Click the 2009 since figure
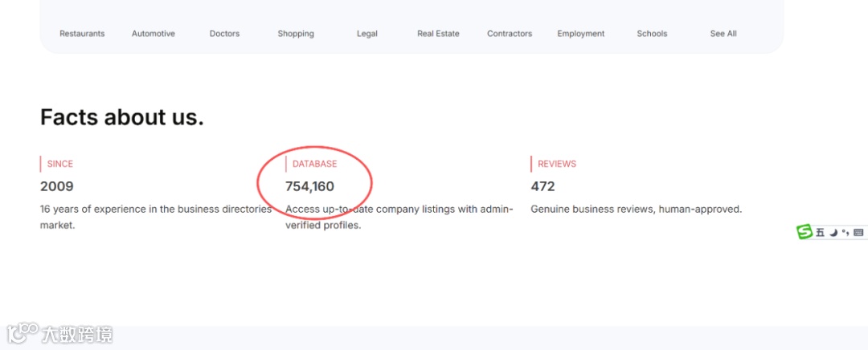This screenshot has height=350, width=868. pos(57,186)
